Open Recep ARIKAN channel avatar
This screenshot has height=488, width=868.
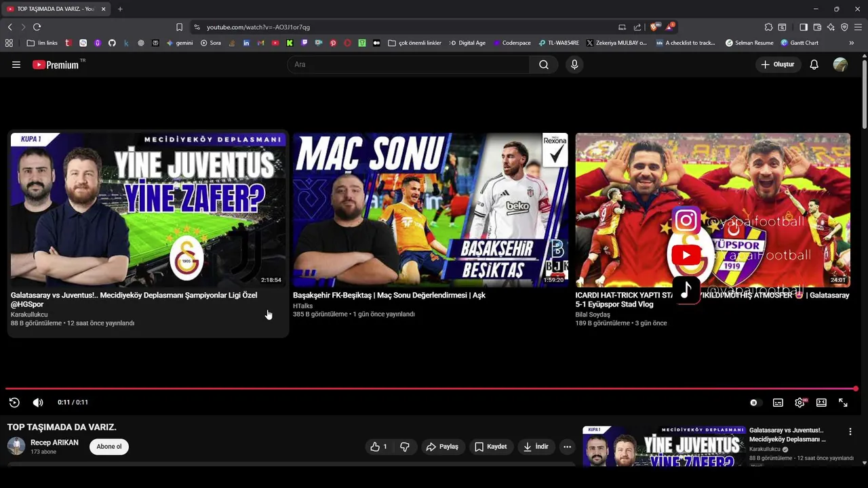click(16, 446)
